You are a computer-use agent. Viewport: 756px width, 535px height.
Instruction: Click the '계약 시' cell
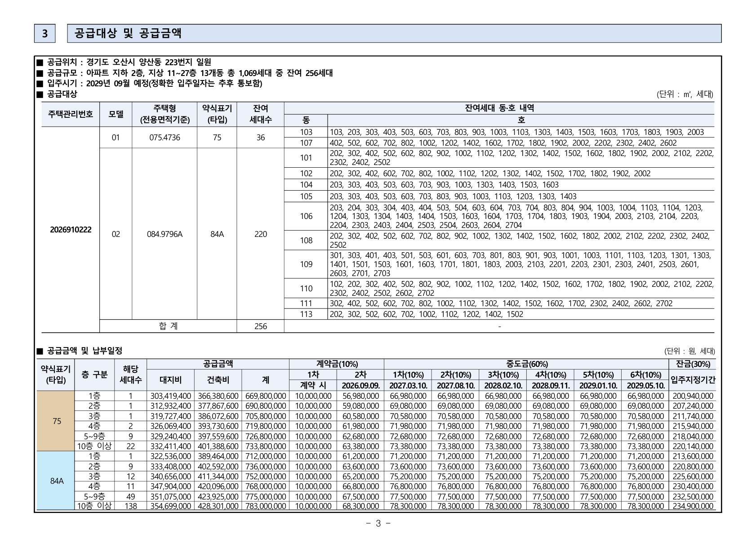[x=313, y=385]
